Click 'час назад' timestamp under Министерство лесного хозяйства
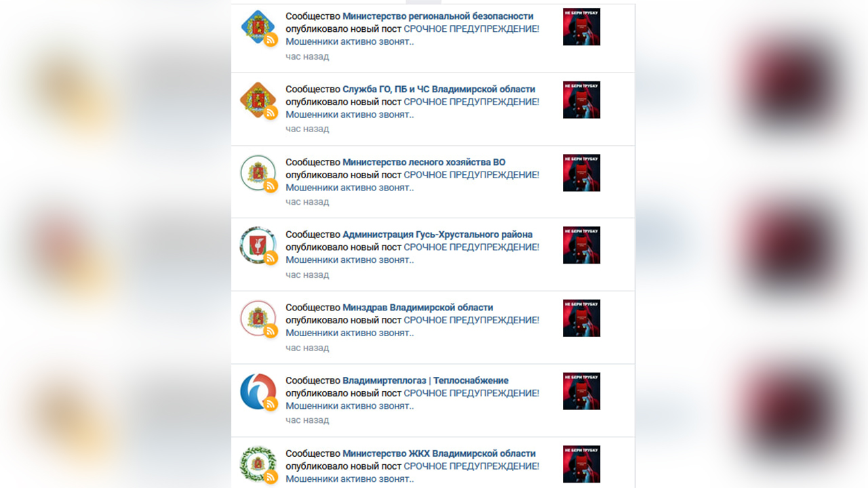 (x=307, y=202)
